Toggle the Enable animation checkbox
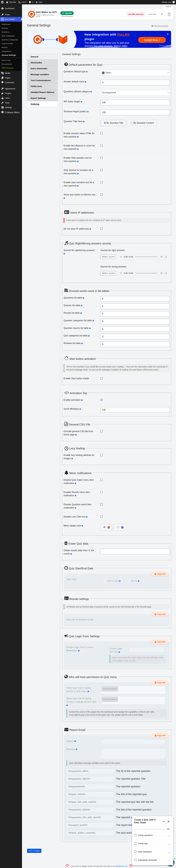 click(x=101, y=400)
